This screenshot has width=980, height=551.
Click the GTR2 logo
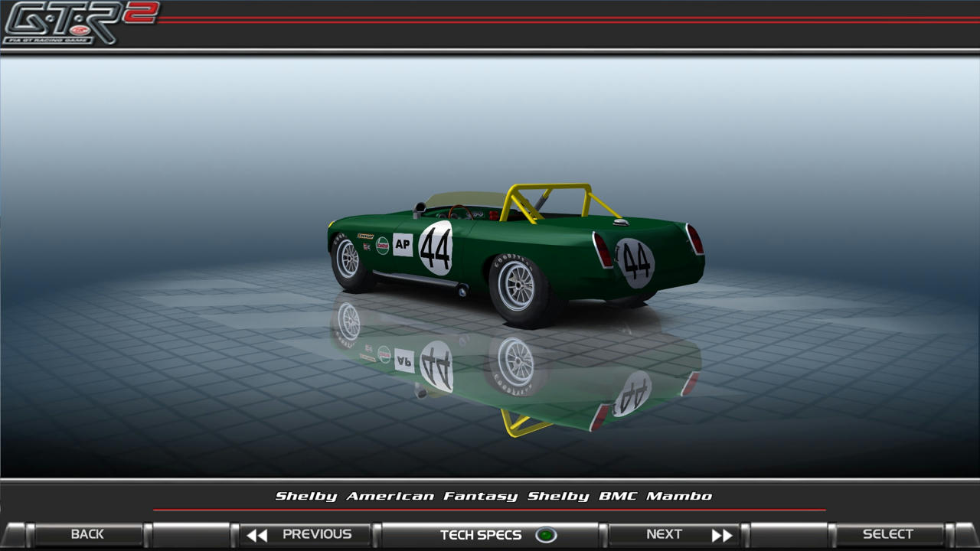pos(80,22)
